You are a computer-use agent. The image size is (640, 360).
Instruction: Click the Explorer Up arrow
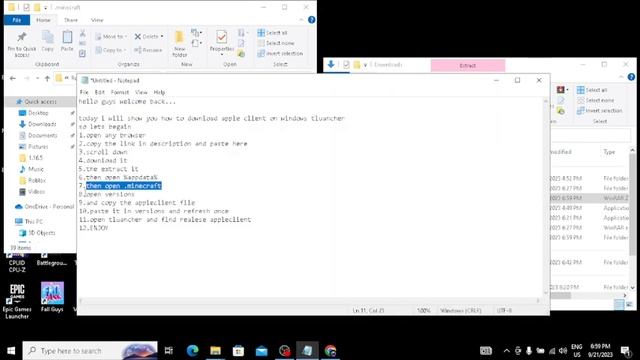pos(47,78)
